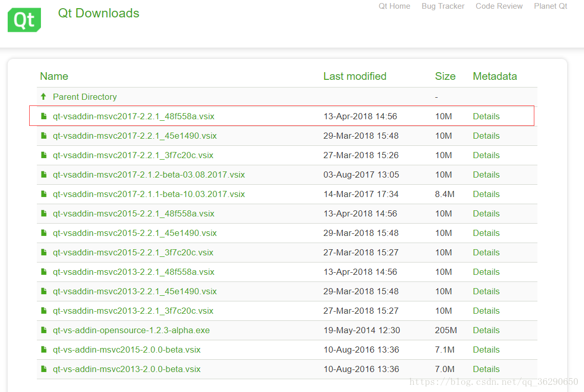The width and height of the screenshot is (584, 392).
Task: Click the 19-May-2014 12:30 date
Action: [362, 330]
